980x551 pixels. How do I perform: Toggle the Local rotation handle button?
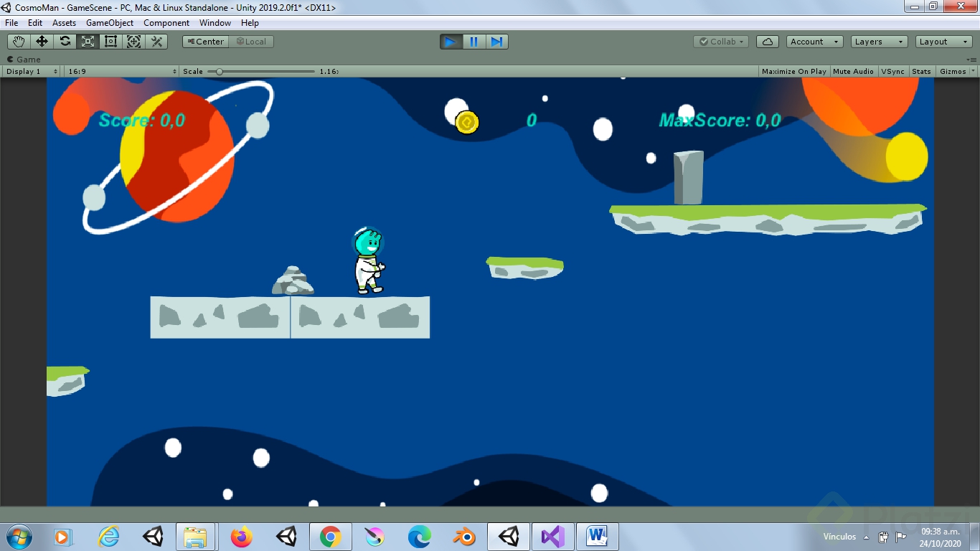(251, 42)
